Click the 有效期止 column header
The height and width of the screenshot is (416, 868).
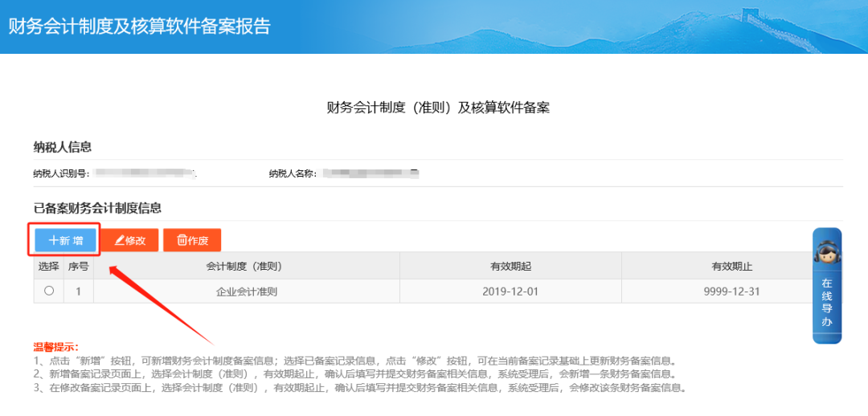[732, 267]
